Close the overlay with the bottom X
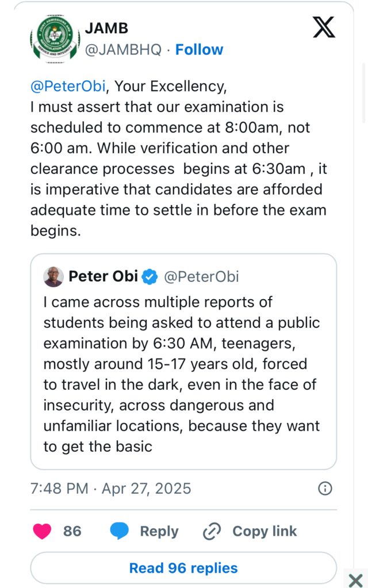This screenshot has width=368, height=588. pos(355,579)
